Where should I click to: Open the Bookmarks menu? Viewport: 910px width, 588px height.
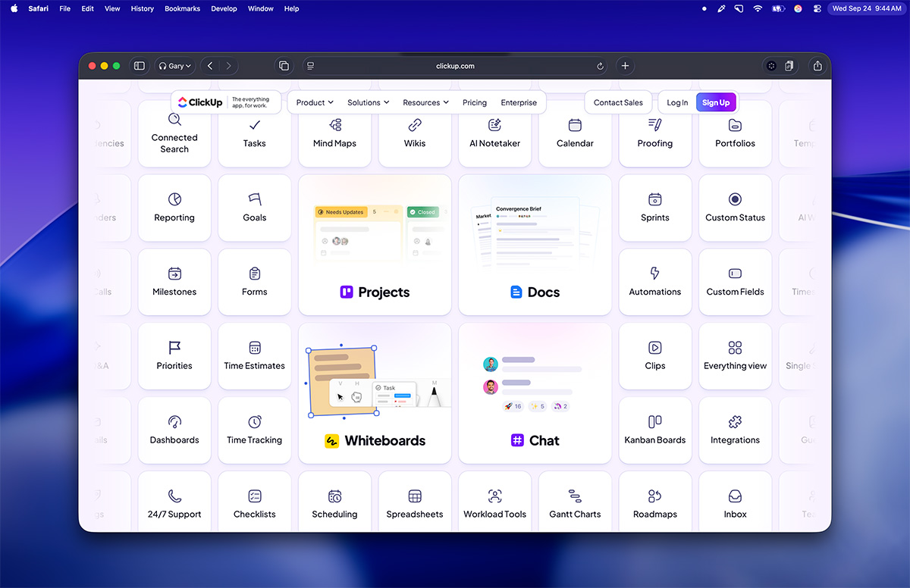(183, 8)
